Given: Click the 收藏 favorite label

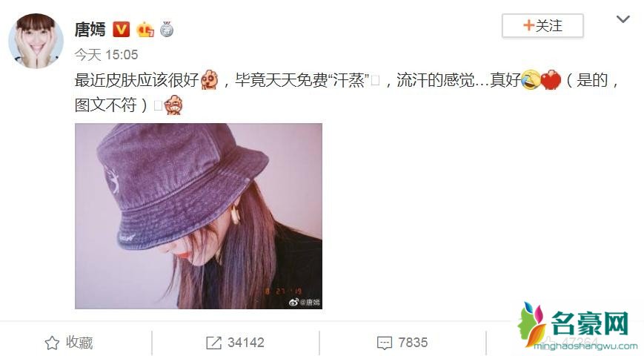Looking at the screenshot, I should [79, 342].
